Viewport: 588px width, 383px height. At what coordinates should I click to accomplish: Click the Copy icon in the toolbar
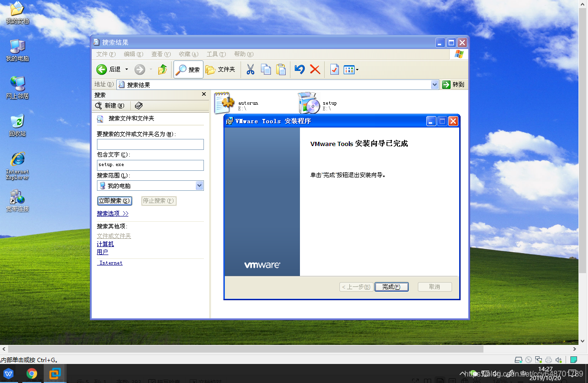tap(266, 69)
